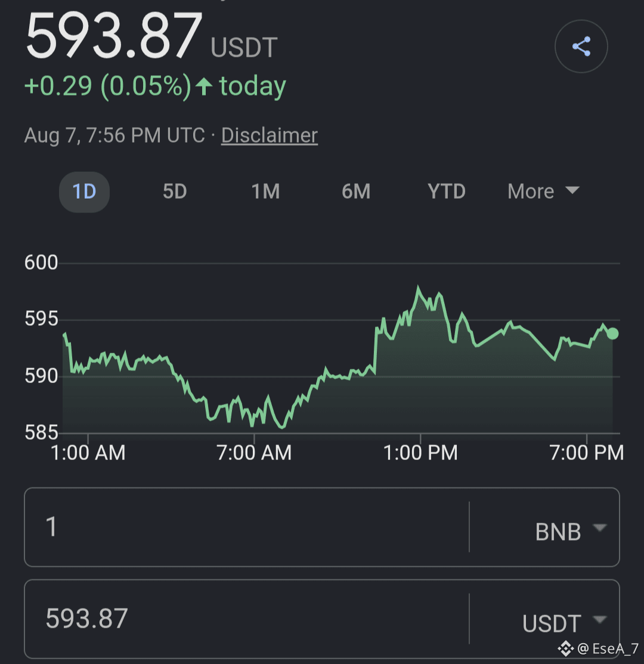Switch to the 5D time range
Image resolution: width=644 pixels, height=664 pixels.
[x=175, y=192]
